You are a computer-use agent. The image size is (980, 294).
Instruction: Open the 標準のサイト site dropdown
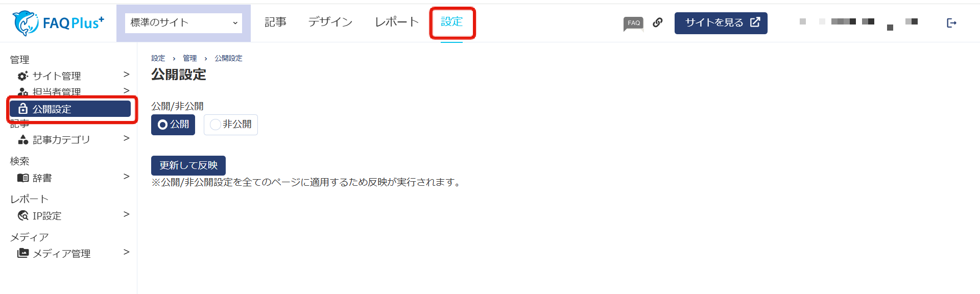pyautogui.click(x=183, y=23)
